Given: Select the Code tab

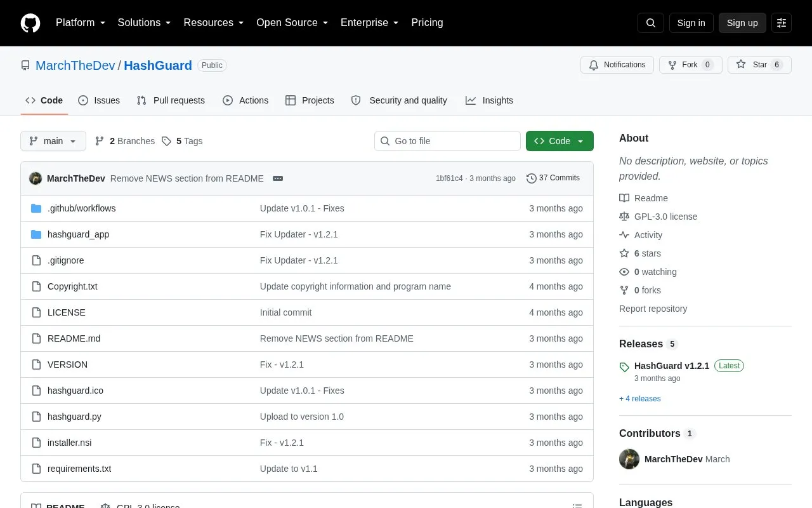Looking at the screenshot, I should pos(44,100).
